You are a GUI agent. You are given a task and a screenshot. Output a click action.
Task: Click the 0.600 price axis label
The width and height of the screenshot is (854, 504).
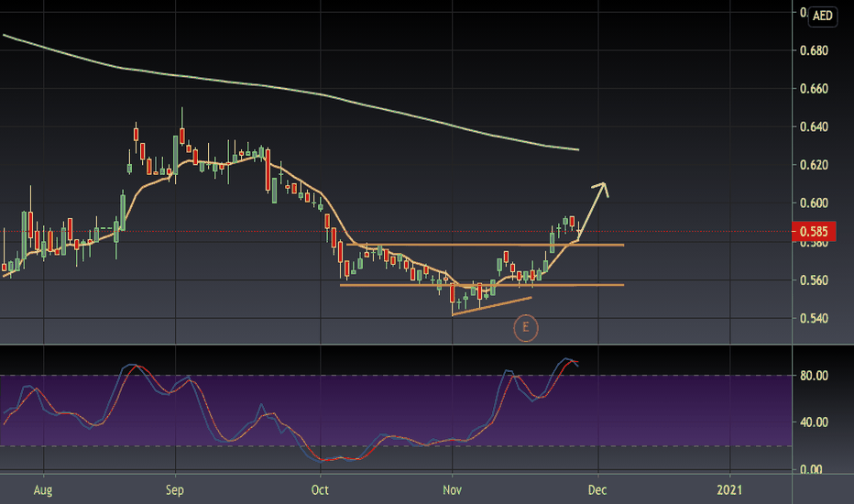pos(814,203)
